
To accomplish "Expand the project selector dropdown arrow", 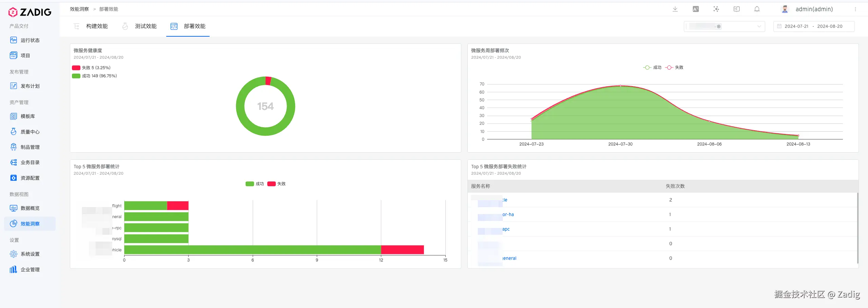I will [x=759, y=26].
